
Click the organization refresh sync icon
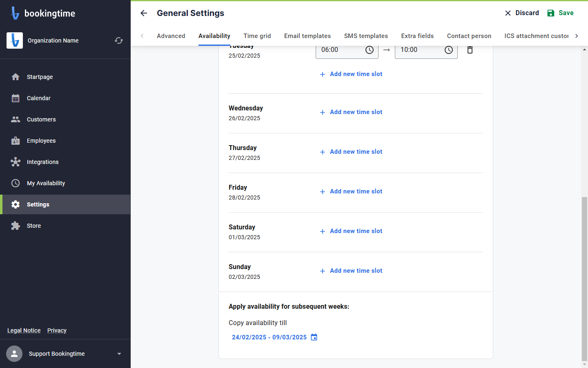(x=119, y=40)
